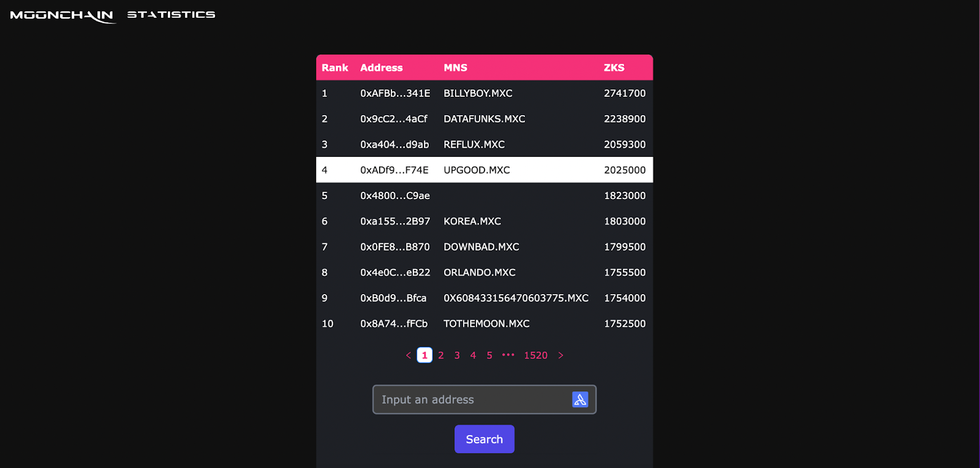
Task: Select the address 0x9cC2...4aCf
Action: pyautogui.click(x=396, y=119)
